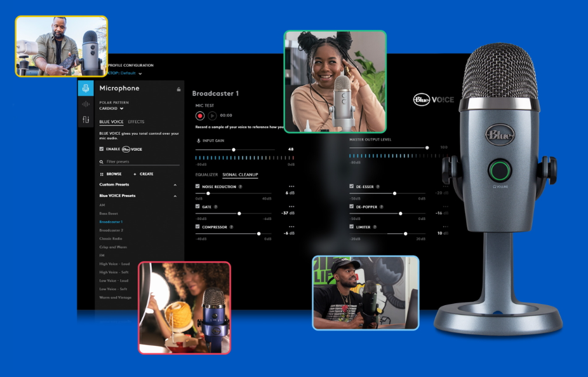Choose the Broadcaster 2 preset
The width and height of the screenshot is (588, 377).
[111, 230]
